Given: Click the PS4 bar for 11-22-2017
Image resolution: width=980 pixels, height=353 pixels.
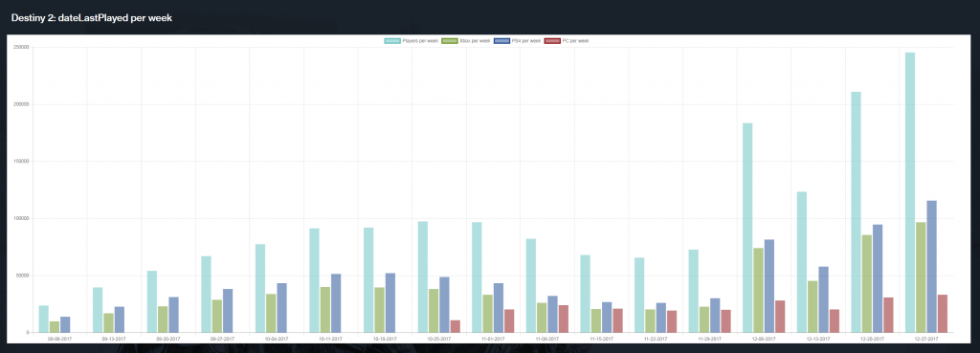Looking at the screenshot, I should (661, 318).
